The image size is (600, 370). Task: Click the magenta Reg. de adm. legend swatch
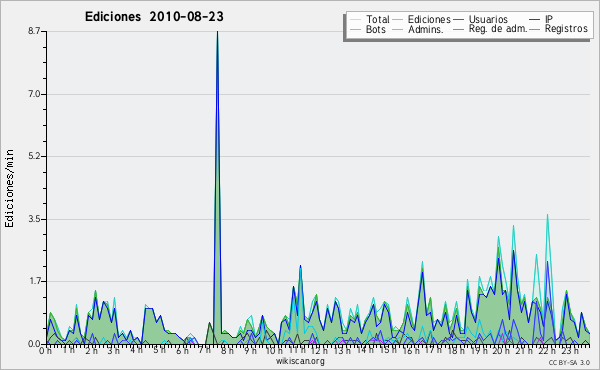coord(458,29)
